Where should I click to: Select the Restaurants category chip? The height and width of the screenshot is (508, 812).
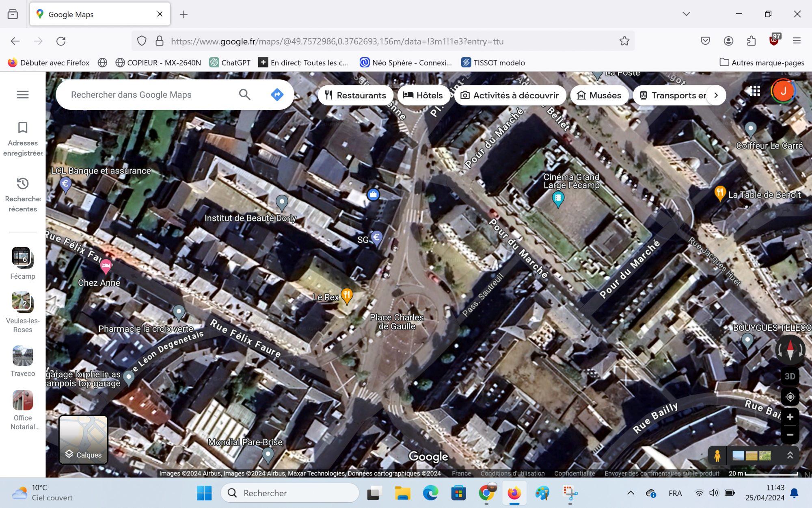(x=355, y=95)
